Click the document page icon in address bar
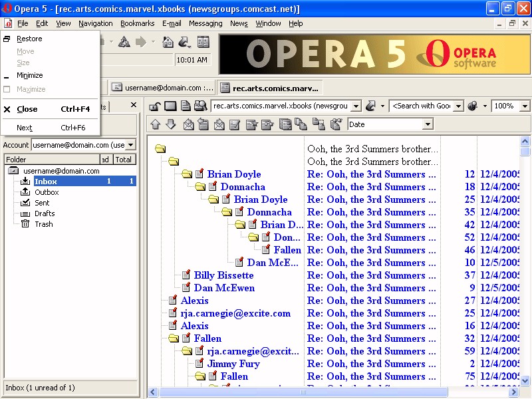 [x=186, y=106]
